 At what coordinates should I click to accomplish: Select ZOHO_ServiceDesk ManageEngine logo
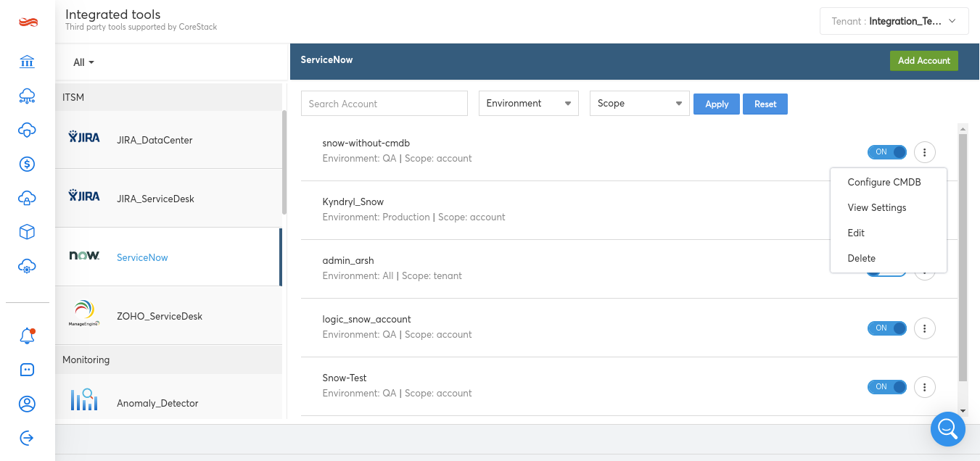[84, 314]
